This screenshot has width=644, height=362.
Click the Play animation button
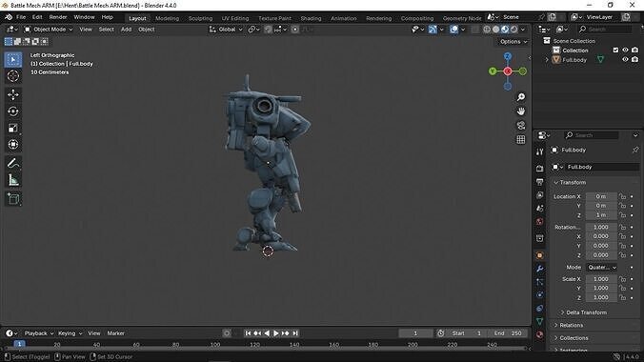pyautogui.click(x=276, y=333)
